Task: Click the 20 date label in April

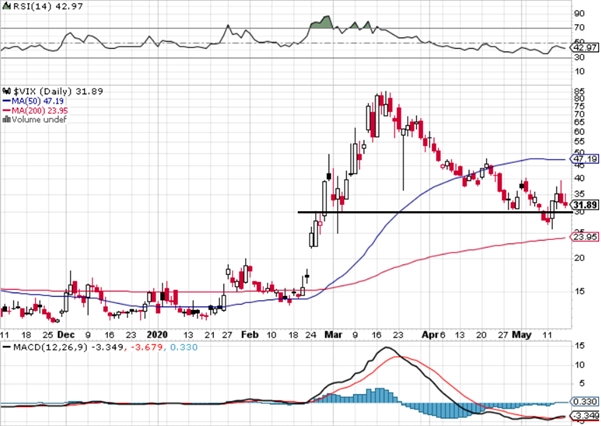Action: pos(481,335)
